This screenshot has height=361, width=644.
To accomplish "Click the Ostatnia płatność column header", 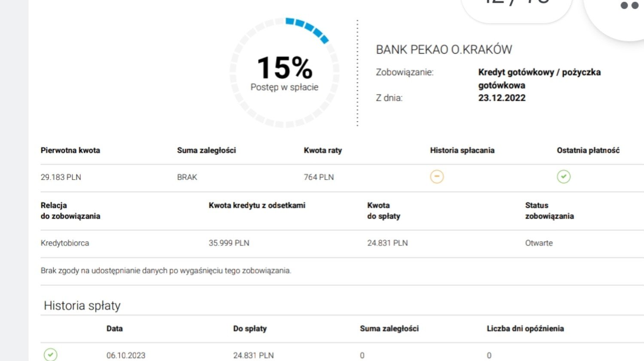I will pos(588,150).
